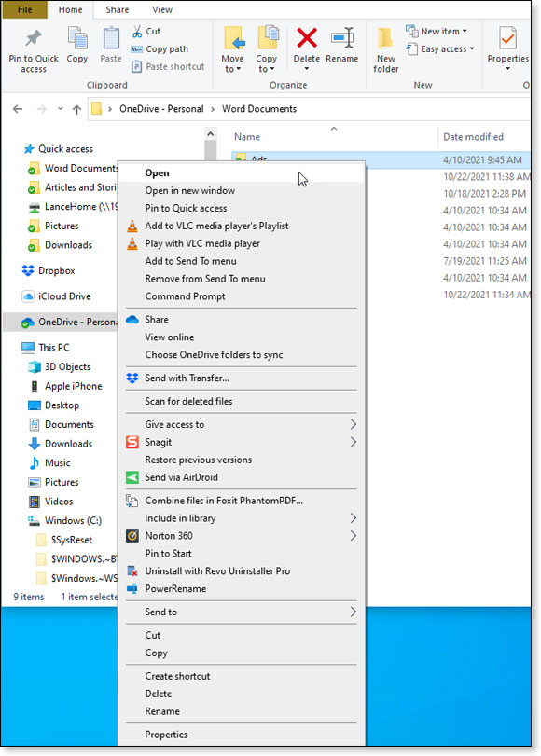Click the Pin to Quick access ribbon icon
Screen dimensions: 541x756
pos(34,38)
